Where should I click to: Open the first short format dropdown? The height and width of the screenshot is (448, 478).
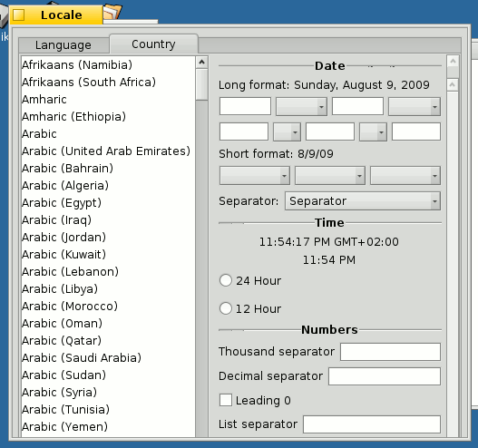coord(255,176)
